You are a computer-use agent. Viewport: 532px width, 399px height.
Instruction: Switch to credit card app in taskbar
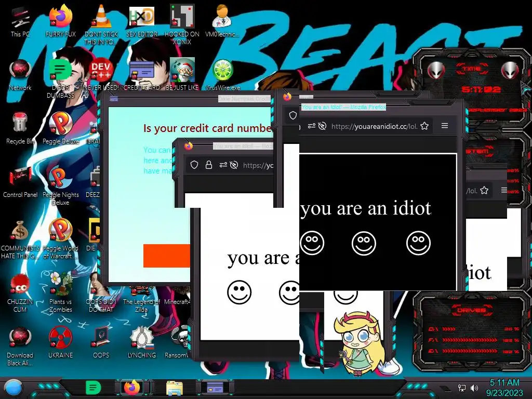point(215,388)
